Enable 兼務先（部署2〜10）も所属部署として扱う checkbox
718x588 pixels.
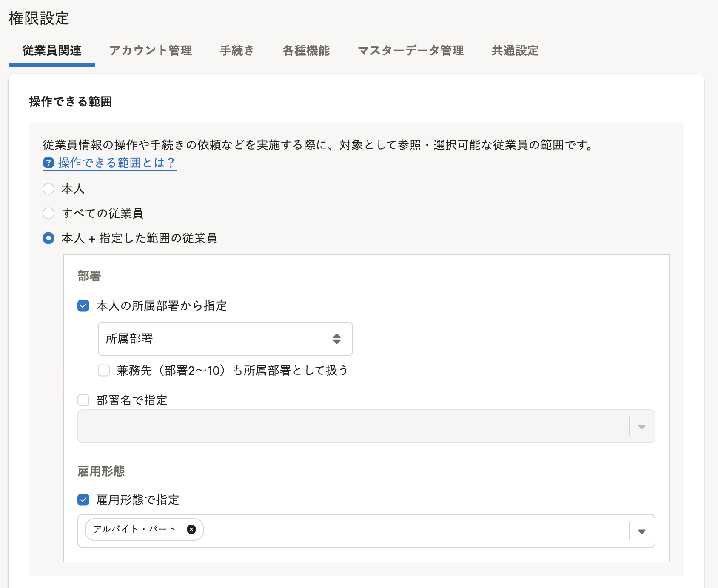click(104, 370)
